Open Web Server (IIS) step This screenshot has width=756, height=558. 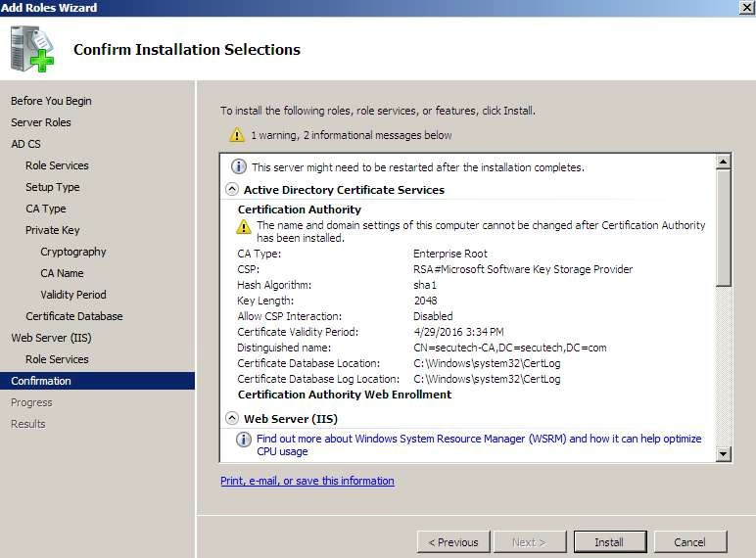click(x=51, y=338)
